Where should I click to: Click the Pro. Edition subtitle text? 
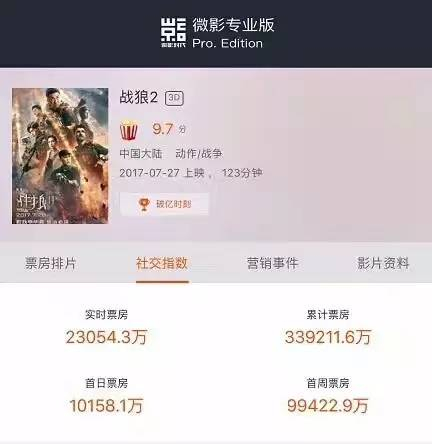click(228, 43)
